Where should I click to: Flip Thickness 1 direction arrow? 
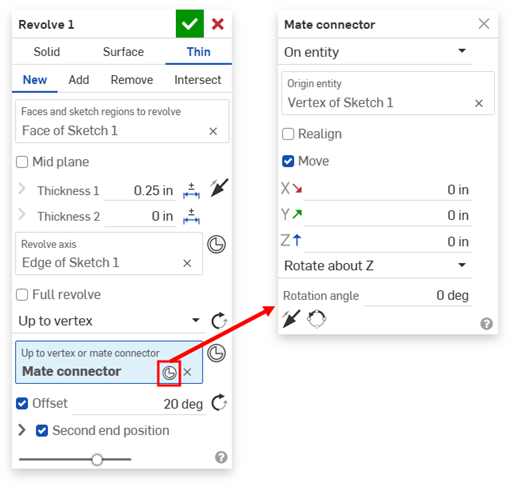pyautogui.click(x=219, y=188)
